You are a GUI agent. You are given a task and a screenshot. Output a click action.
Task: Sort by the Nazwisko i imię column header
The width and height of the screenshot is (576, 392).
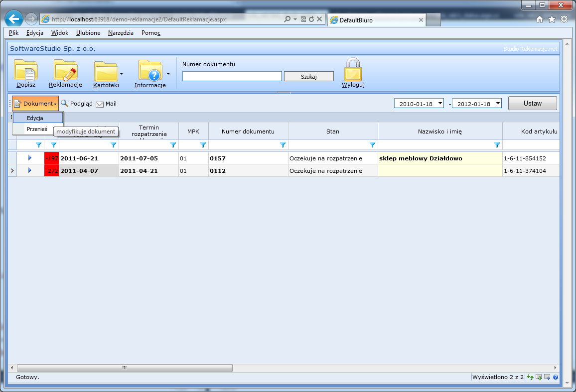tap(439, 131)
